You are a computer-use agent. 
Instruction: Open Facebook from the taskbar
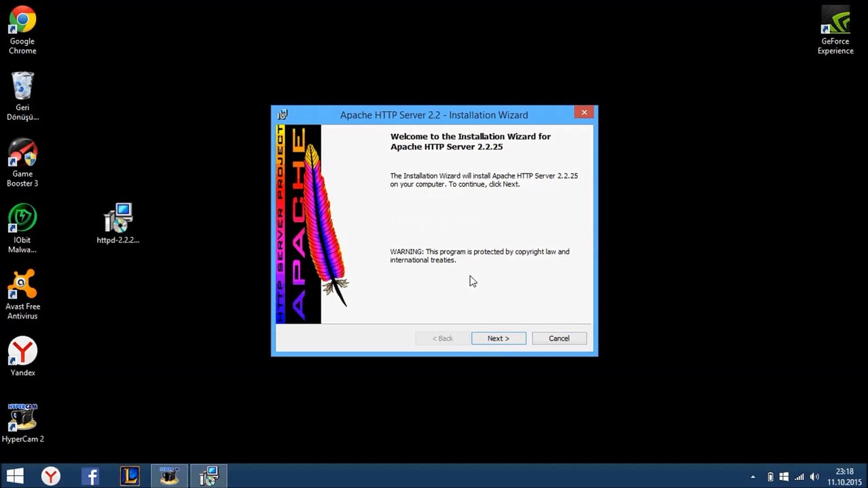(x=90, y=476)
